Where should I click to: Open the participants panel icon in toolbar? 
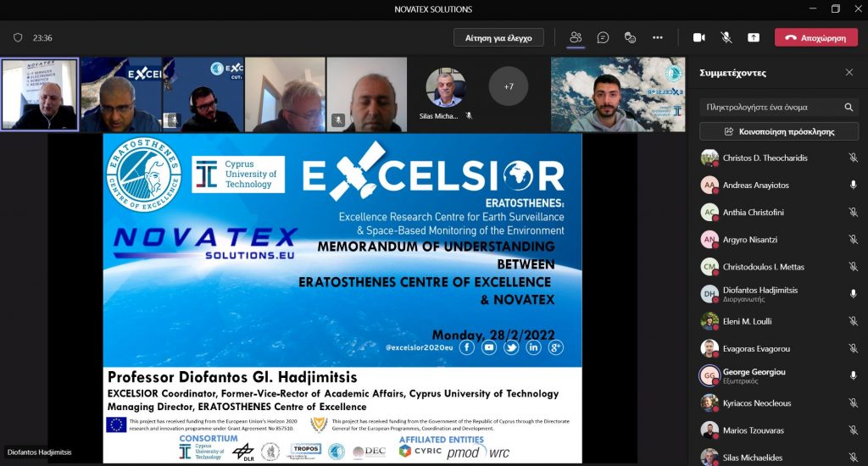click(x=576, y=37)
